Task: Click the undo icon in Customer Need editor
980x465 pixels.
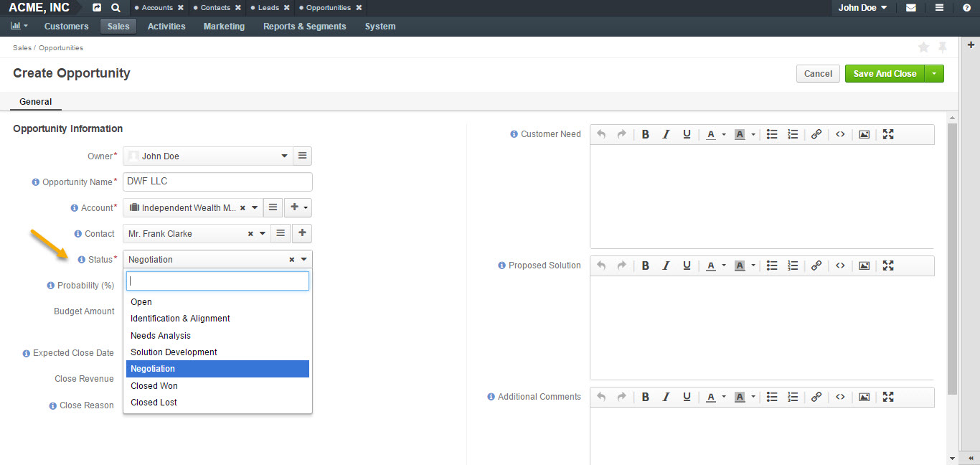Action: click(x=601, y=134)
